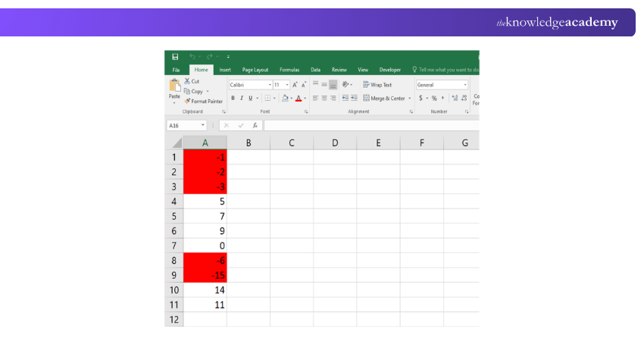Toggle Wrap Text button
644x341 pixels.
[377, 85]
